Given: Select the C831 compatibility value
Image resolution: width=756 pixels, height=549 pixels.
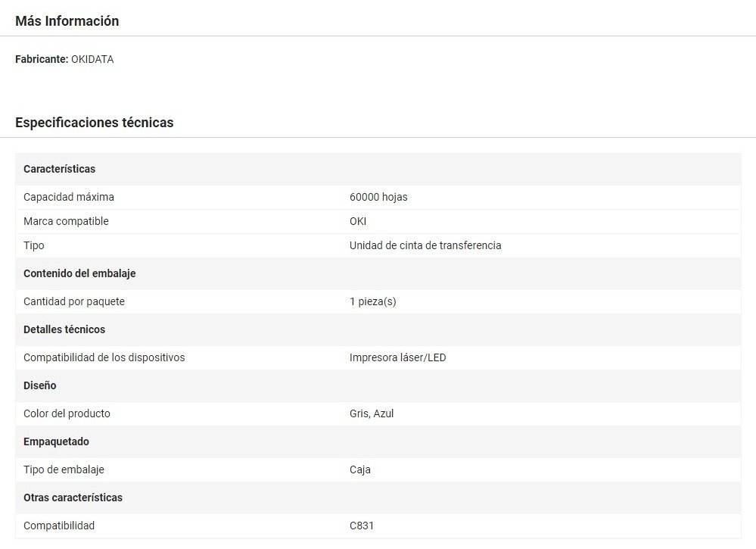Looking at the screenshot, I should click(362, 526).
